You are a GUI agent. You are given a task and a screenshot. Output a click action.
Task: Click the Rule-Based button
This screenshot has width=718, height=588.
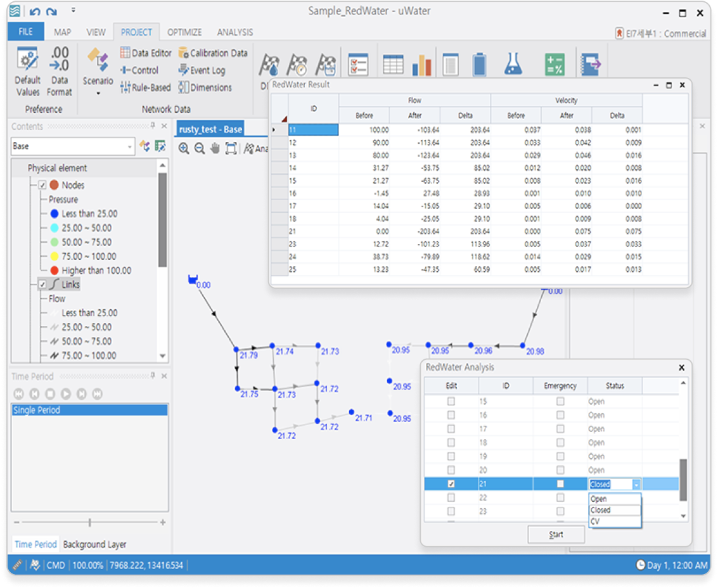[x=145, y=87]
